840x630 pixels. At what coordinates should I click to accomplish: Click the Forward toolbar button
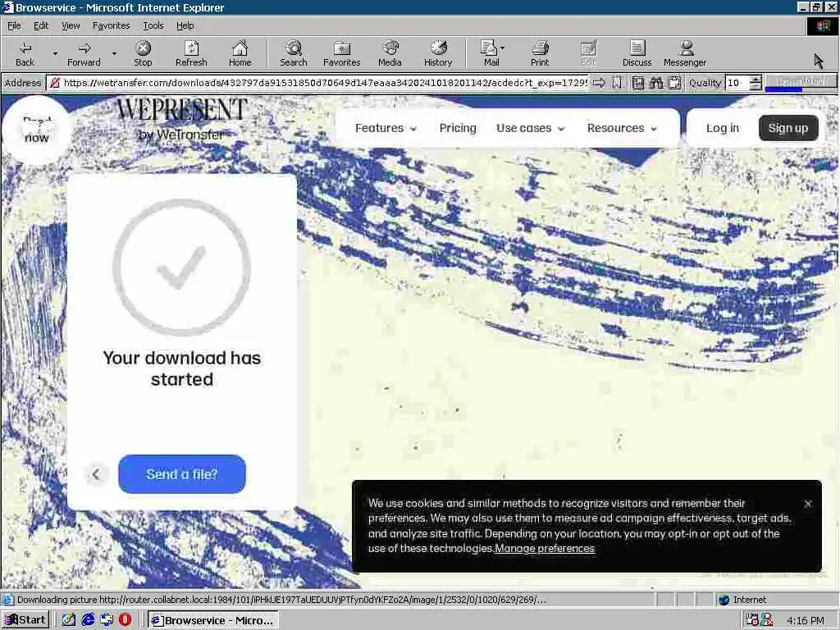pos(84,53)
